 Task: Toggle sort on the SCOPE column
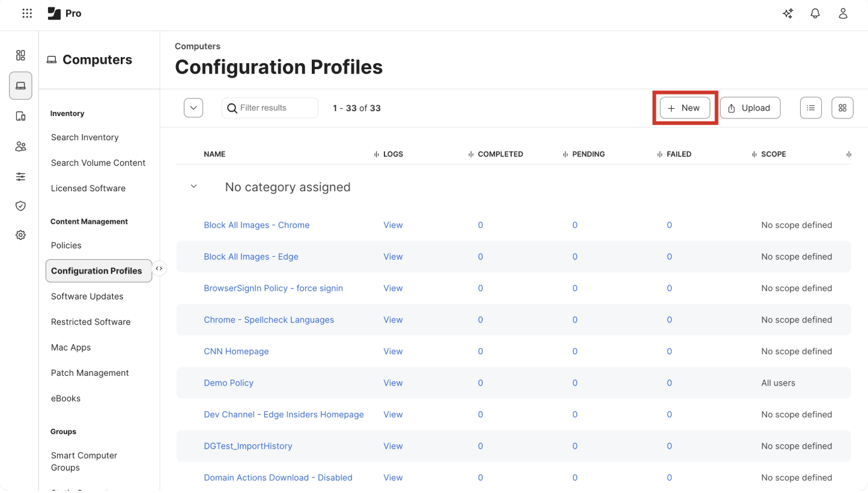754,154
